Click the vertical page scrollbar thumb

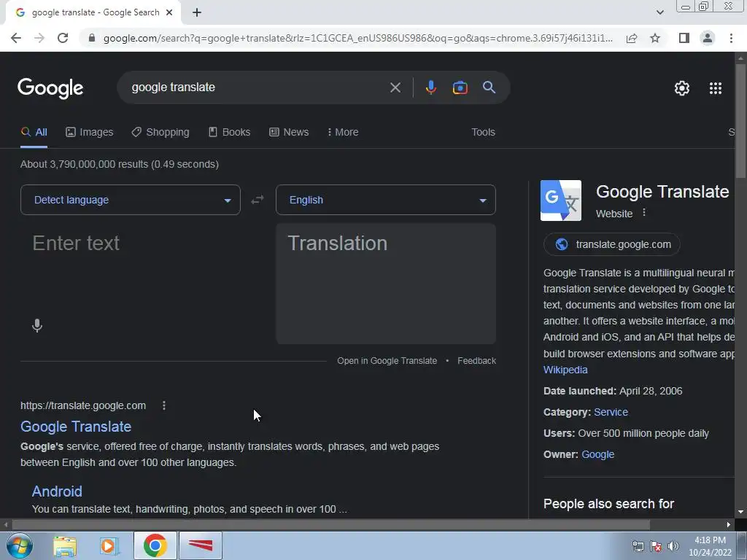click(741, 120)
